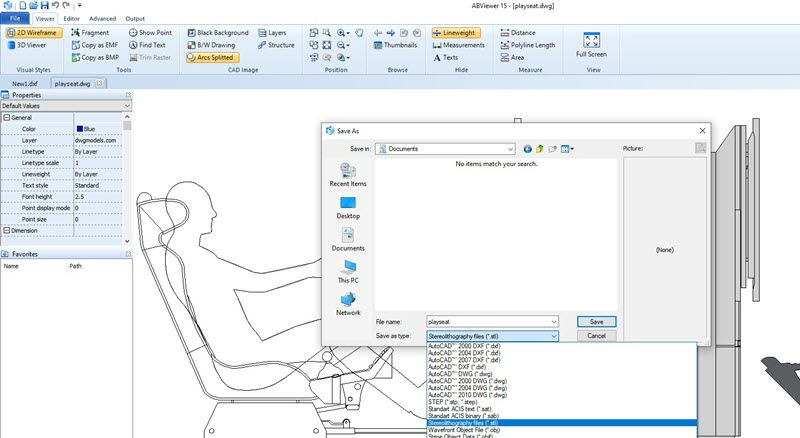
Task: Expand the Default Values dropdown
Action: [127, 105]
